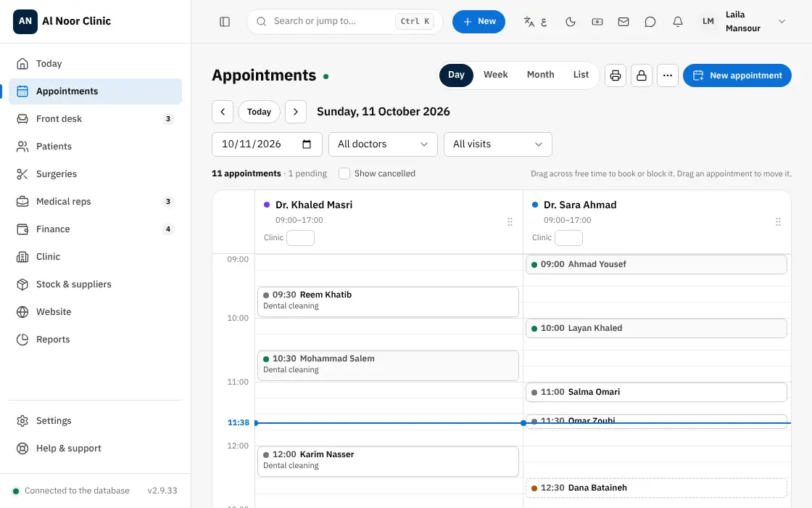Focus the Search or jump to field
This screenshot has height=508, width=812.
(345, 22)
